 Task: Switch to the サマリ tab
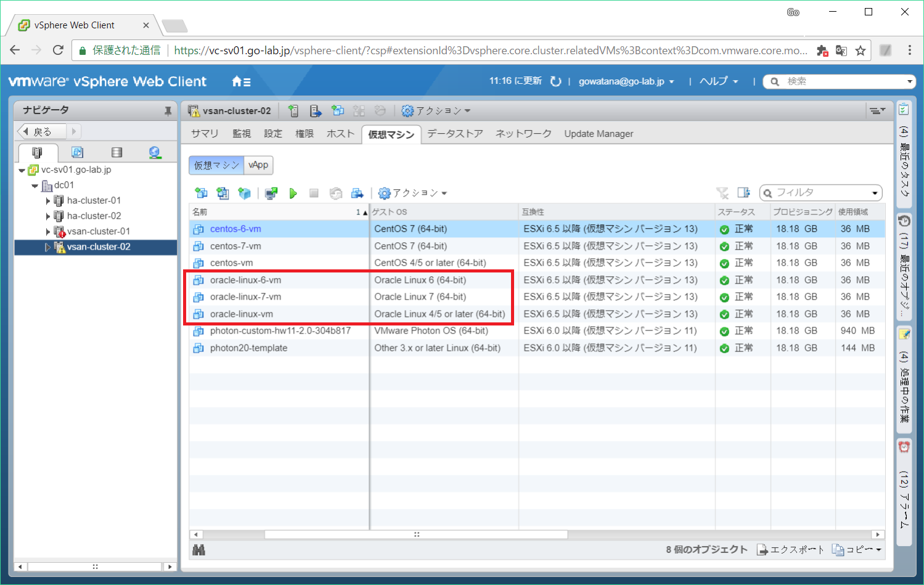[205, 134]
